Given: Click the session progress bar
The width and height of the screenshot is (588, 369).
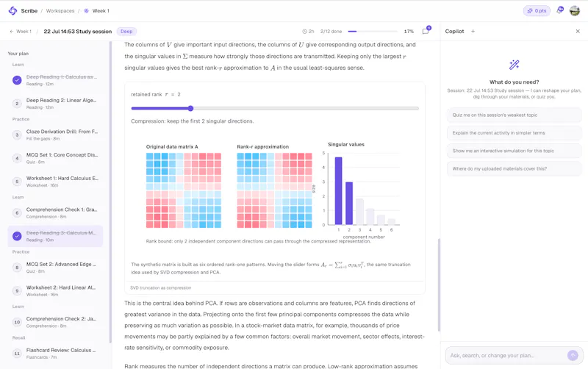Looking at the screenshot, I should point(373,32).
